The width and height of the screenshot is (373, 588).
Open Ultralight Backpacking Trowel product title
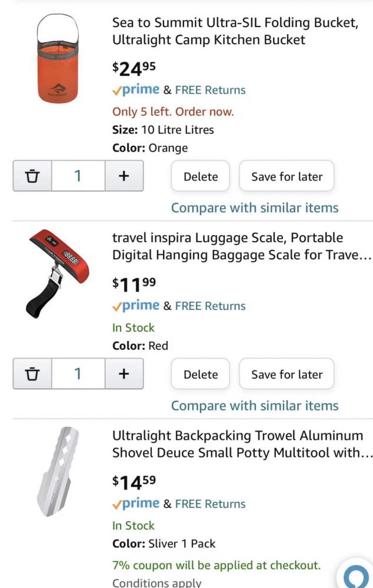pyautogui.click(x=242, y=445)
